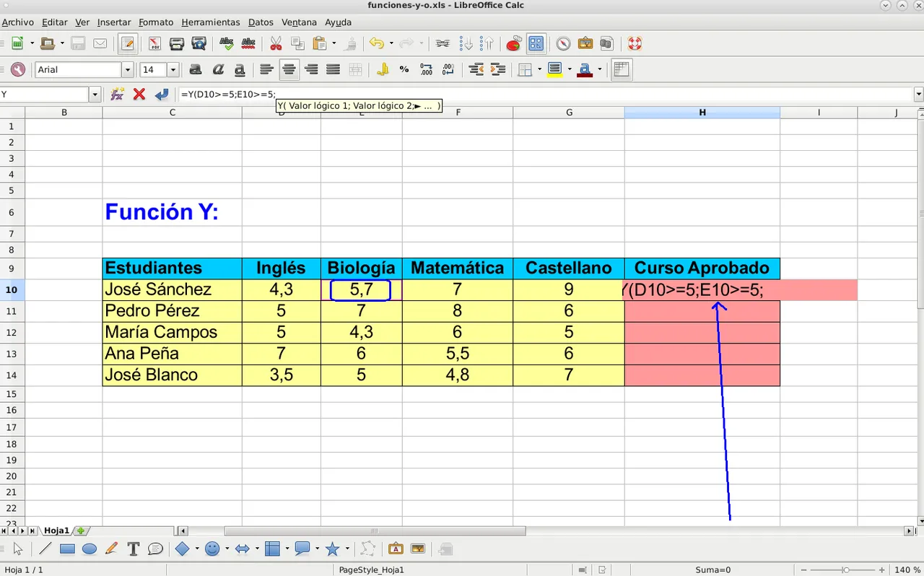Insert a chart using the chart icon
Viewport: 924px width, 576px height.
click(x=513, y=43)
